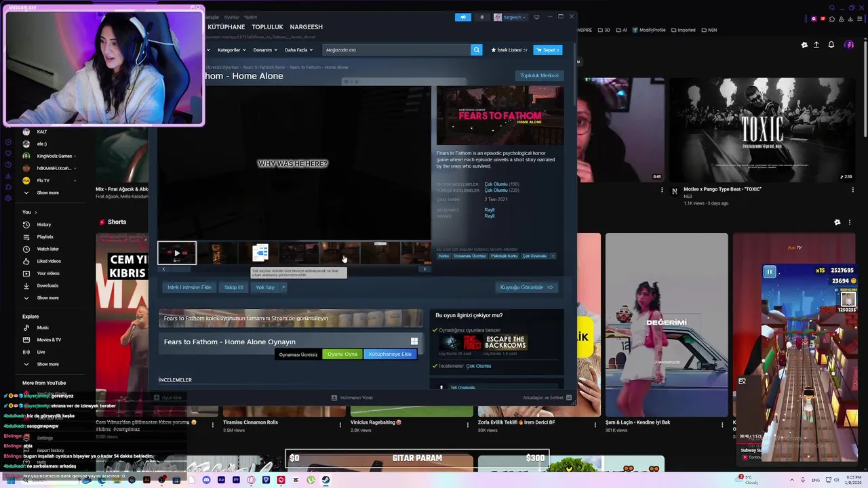The image size is (868, 488).
Task: Select the trailer video thumbnail
Action: [x=177, y=253]
